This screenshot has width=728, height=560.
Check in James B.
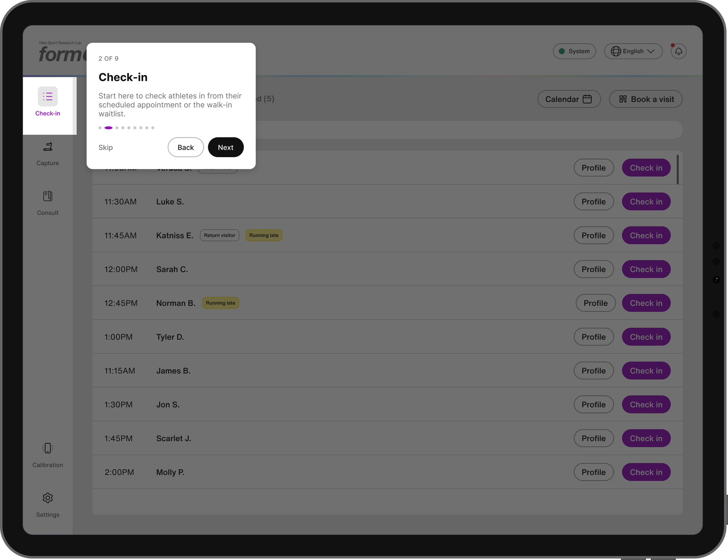(x=646, y=371)
